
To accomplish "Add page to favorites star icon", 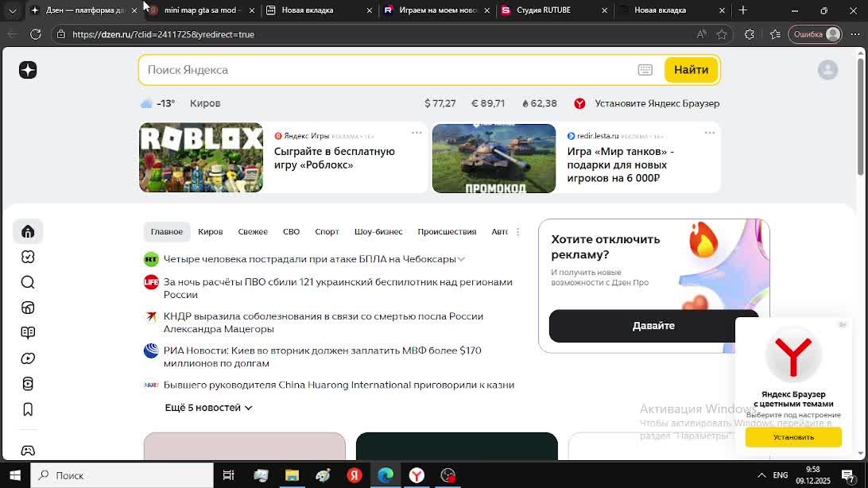I will [x=721, y=34].
